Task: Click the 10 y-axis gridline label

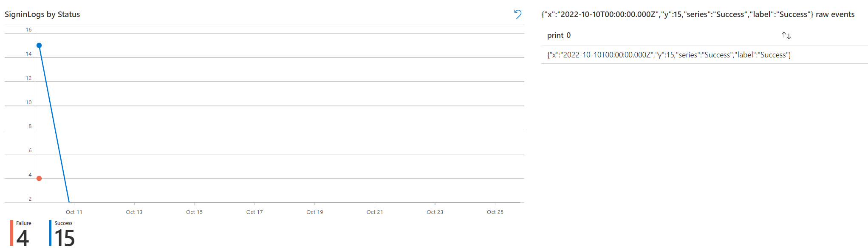Action: tap(28, 103)
